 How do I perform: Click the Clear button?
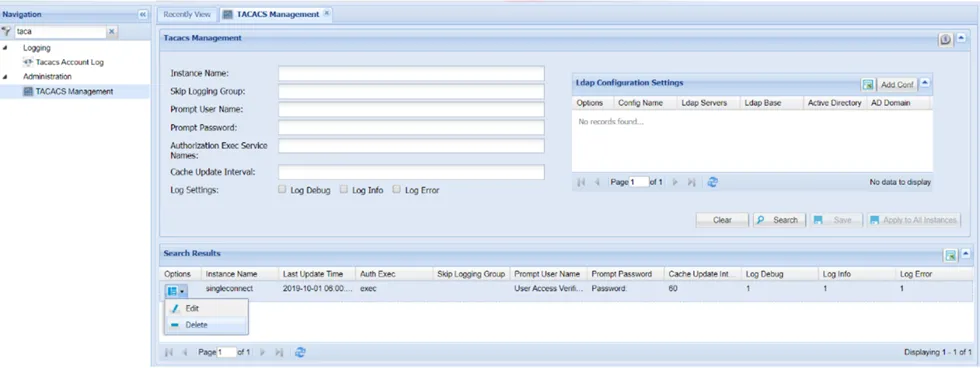click(x=722, y=220)
